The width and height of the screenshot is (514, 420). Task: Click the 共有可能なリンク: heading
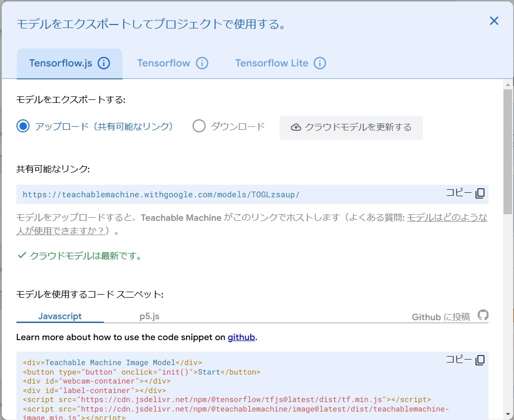point(53,169)
